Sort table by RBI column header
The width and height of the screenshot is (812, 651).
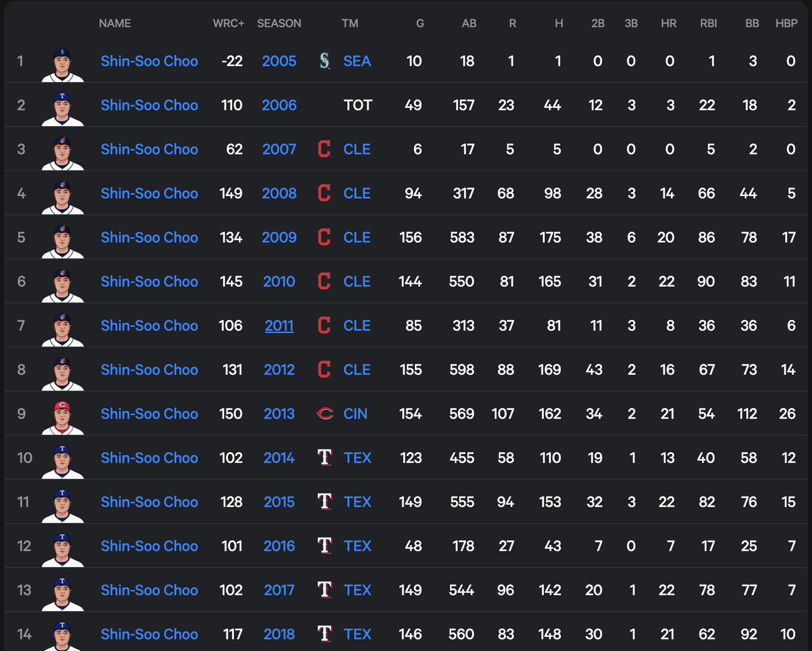tap(708, 23)
